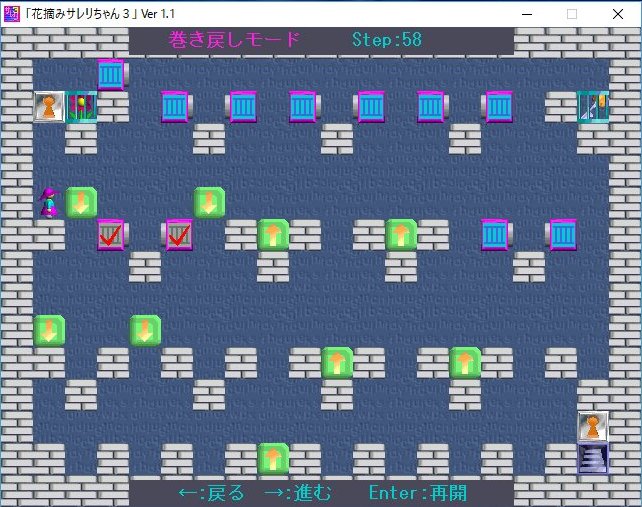The height and width of the screenshot is (507, 642).
Task: Select the orange keyhole block above the stairs
Action: click(593, 427)
